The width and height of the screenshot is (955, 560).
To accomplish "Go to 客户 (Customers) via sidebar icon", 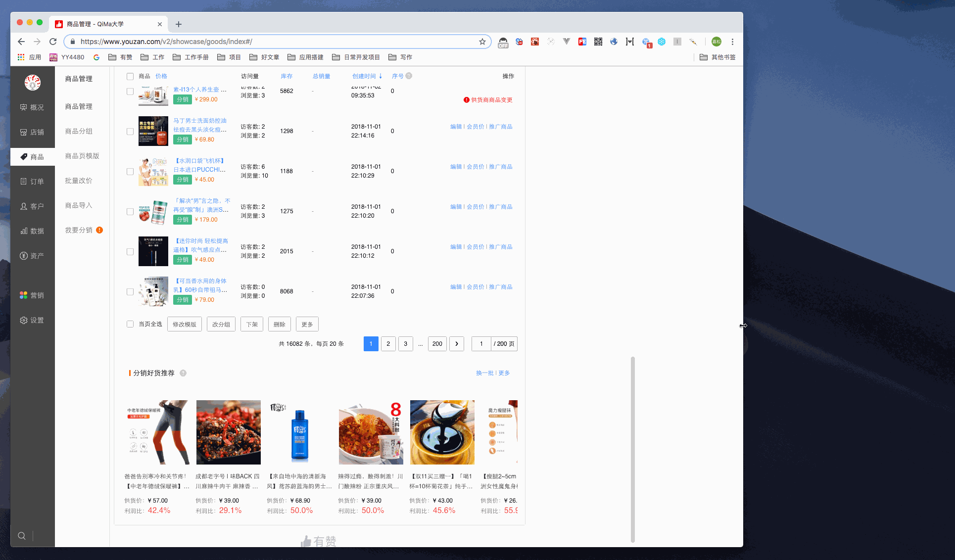I will click(32, 206).
